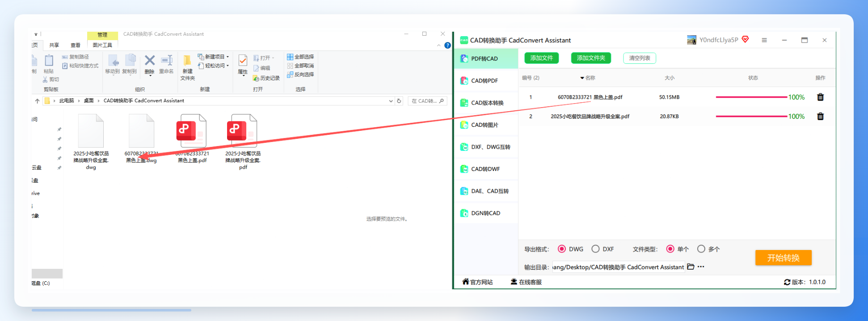Click progress bar of 50.15MB file
868x321 pixels.
[751, 97]
